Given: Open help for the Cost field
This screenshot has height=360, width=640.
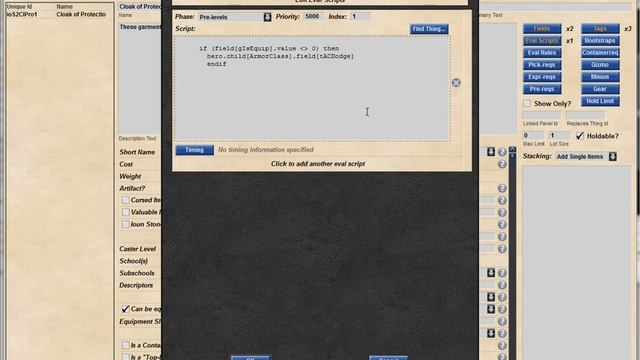Looking at the screenshot, I should tap(502, 164).
